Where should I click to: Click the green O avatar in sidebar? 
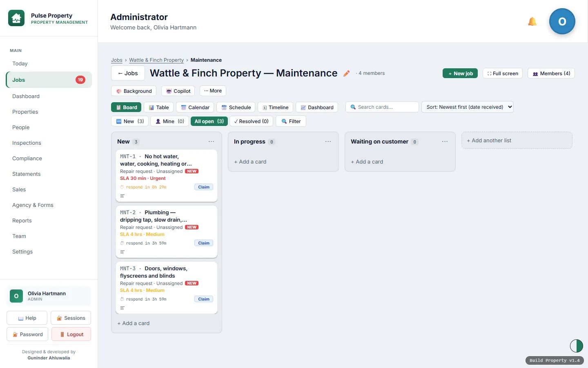pyautogui.click(x=16, y=296)
